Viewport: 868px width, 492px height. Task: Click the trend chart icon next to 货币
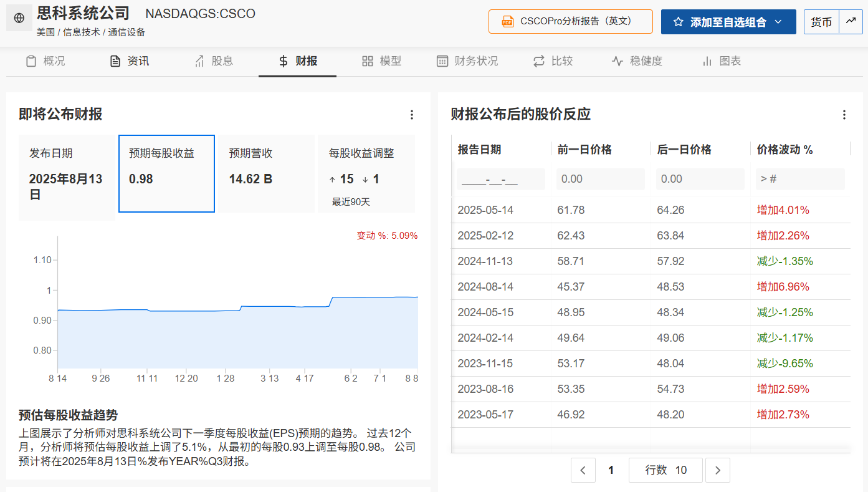(x=851, y=22)
